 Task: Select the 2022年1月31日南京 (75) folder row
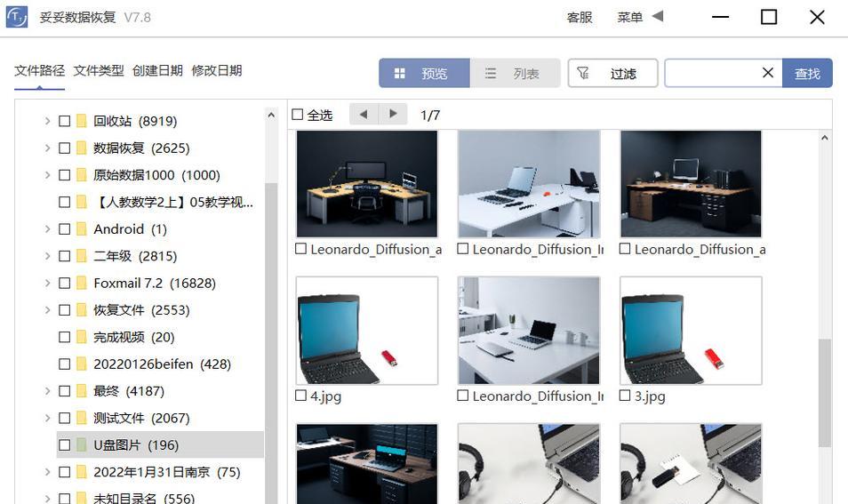[x=159, y=472]
